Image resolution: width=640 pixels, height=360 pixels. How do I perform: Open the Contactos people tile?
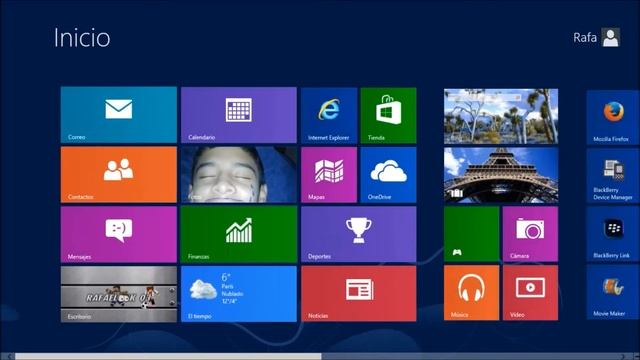point(119,175)
